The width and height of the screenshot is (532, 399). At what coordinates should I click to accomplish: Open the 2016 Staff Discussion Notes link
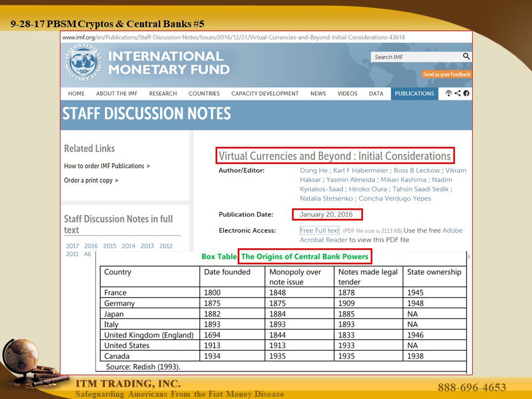(x=91, y=246)
